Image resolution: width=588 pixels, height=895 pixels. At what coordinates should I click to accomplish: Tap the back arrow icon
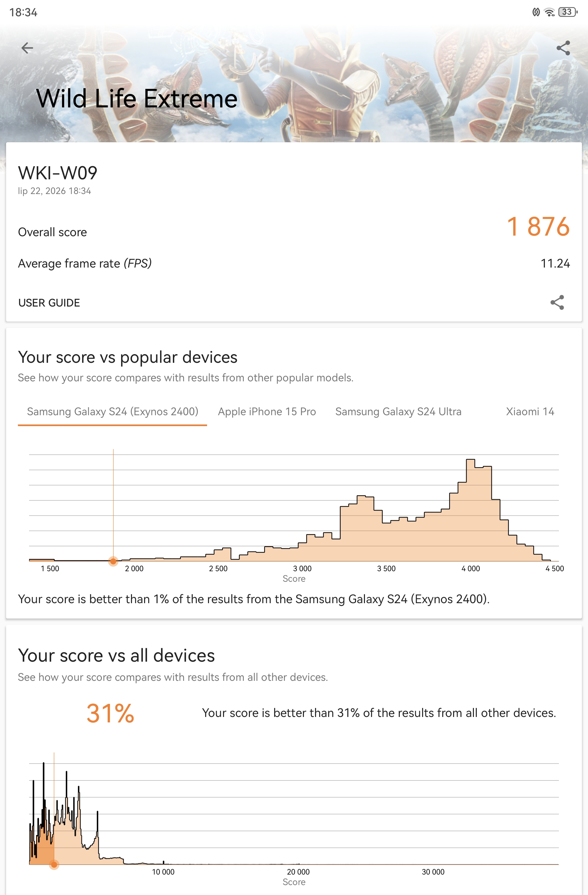click(27, 48)
